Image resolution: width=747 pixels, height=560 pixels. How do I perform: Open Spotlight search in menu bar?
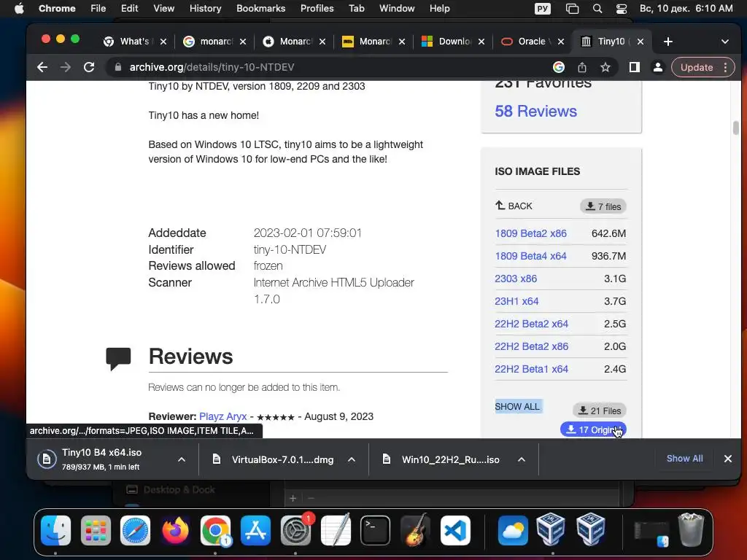[597, 8]
